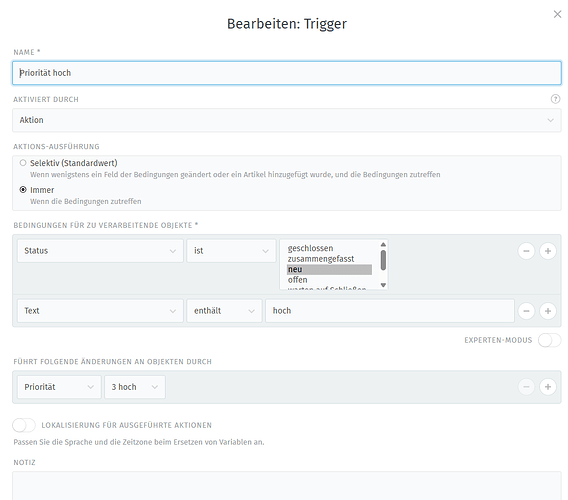Screen dimensions: 568x500
Task: Open the Aktiviert durch Aktion dropdown
Action: (x=287, y=120)
